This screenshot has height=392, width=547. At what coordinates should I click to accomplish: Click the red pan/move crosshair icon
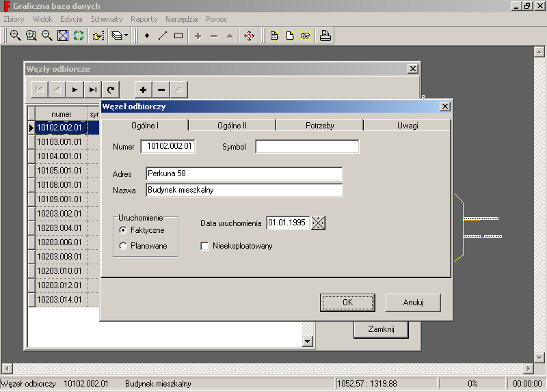coord(249,36)
